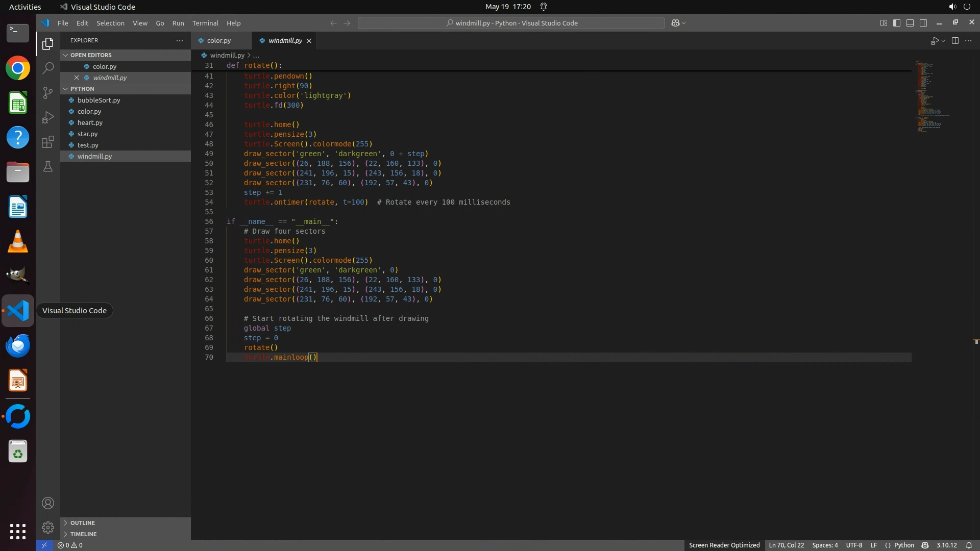
Task: Open the Extensions view
Action: point(48,142)
